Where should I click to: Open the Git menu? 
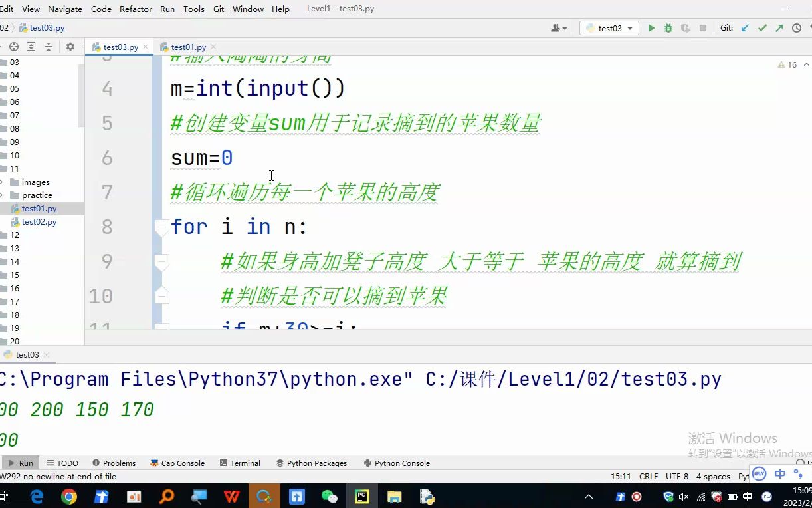217,9
